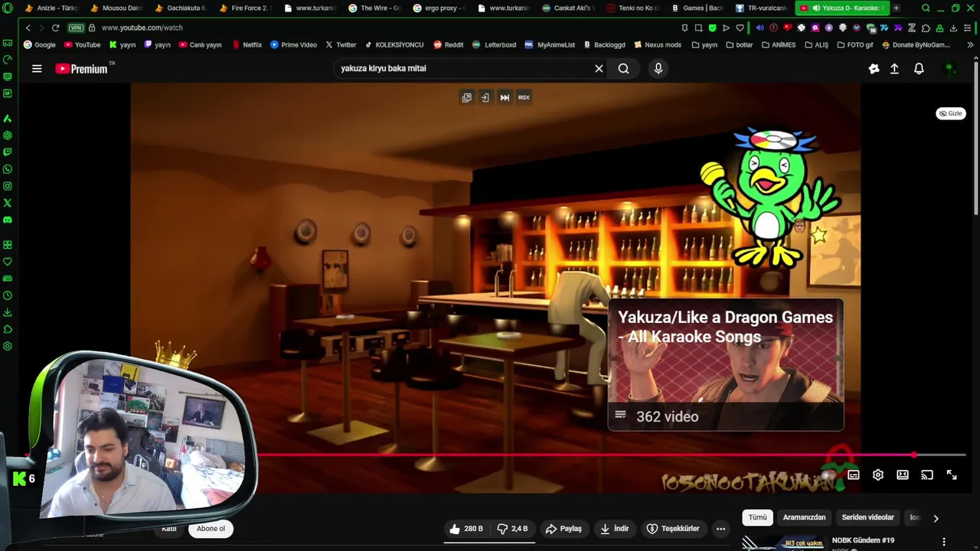
Task: Expand hidden bookmarks chevron
Action: 970,45
